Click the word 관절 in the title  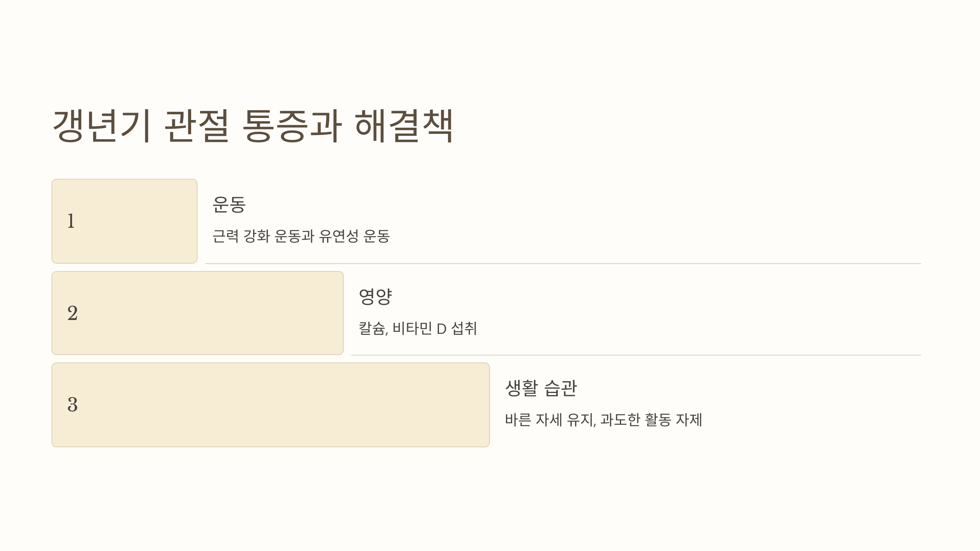[197, 126]
